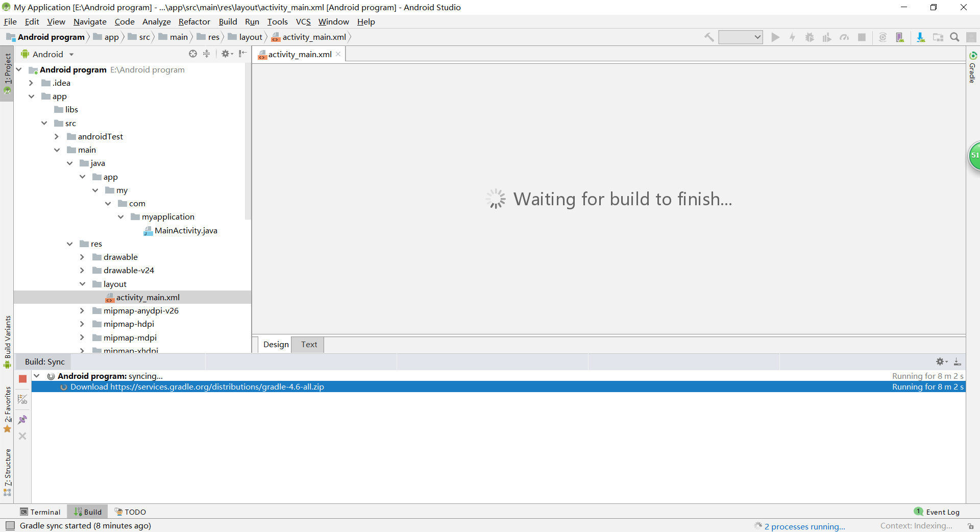This screenshot has width=980, height=532.
Task: Open the Event Log
Action: tap(937, 512)
